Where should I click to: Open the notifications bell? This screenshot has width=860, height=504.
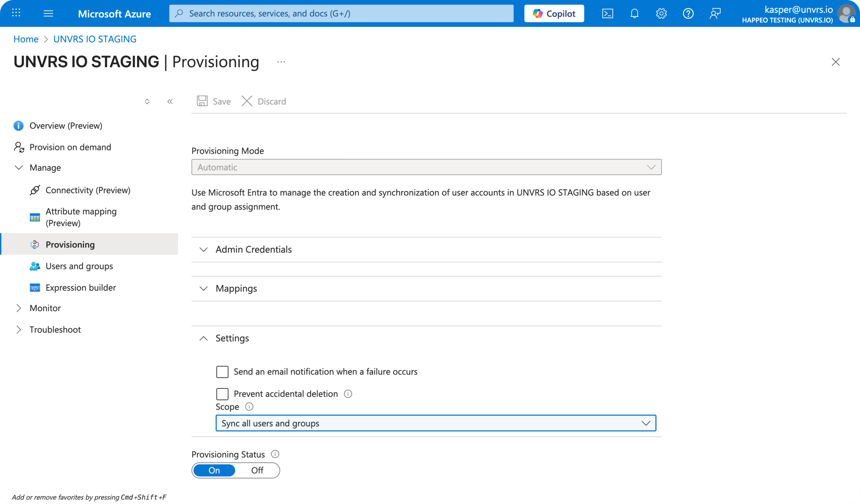(635, 13)
